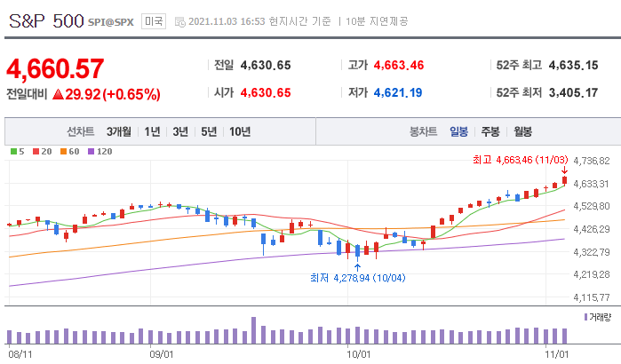Click the latest red candlestick under the 최고 arrow

tap(564, 180)
